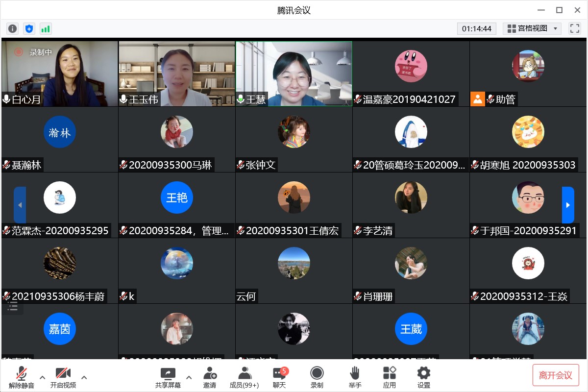Image resolution: width=588 pixels, height=392 pixels.
Task: Check the green network signal icon
Action: click(45, 29)
